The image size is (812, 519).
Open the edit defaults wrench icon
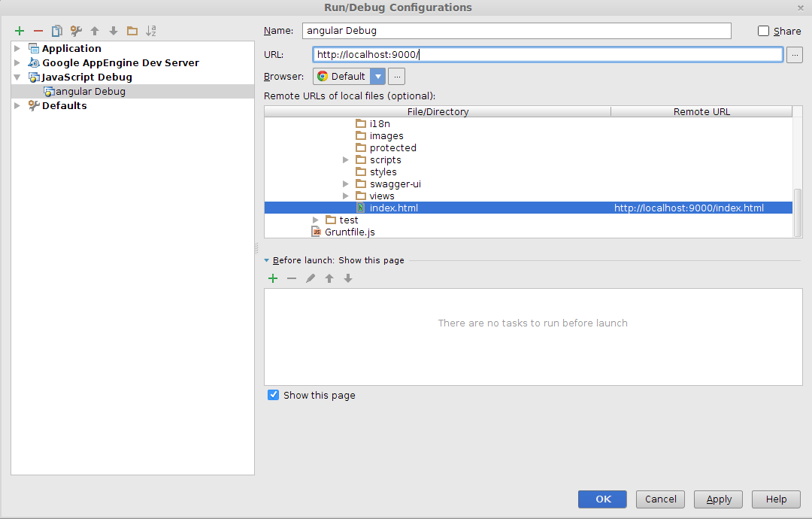coord(75,31)
